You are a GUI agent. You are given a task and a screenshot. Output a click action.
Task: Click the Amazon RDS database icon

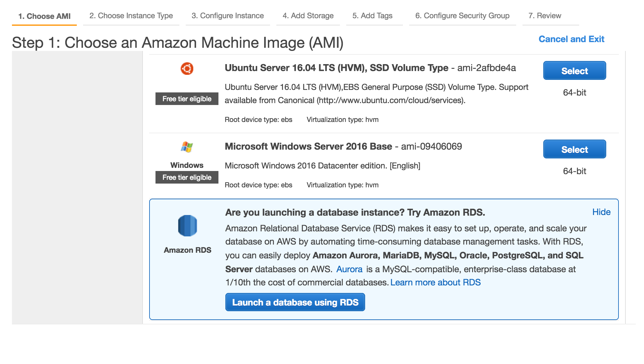pyautogui.click(x=187, y=226)
